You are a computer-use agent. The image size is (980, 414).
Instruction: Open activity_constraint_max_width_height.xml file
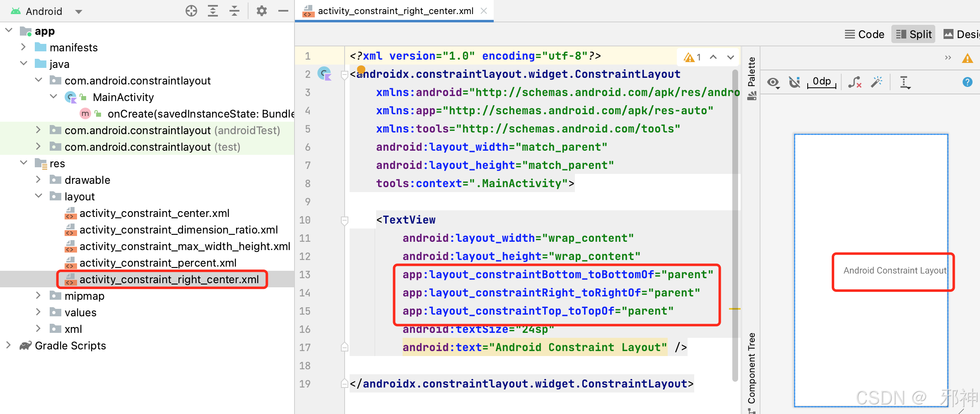(185, 246)
